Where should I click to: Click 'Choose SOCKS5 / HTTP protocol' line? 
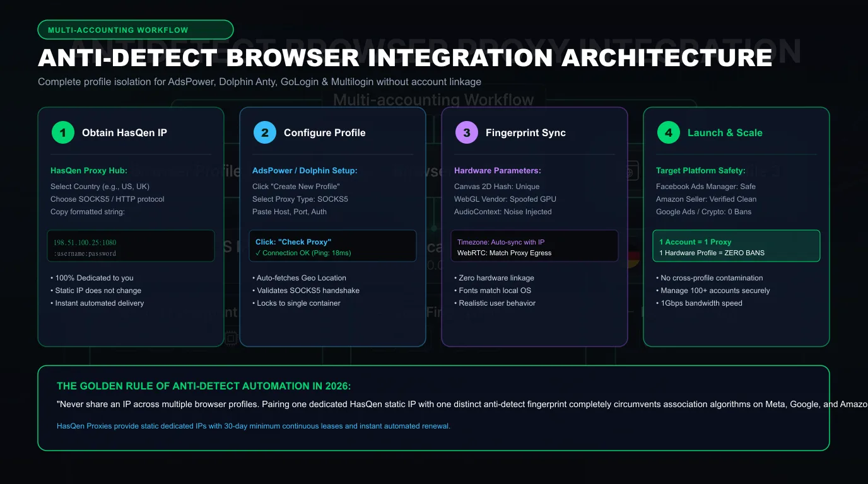(x=107, y=199)
